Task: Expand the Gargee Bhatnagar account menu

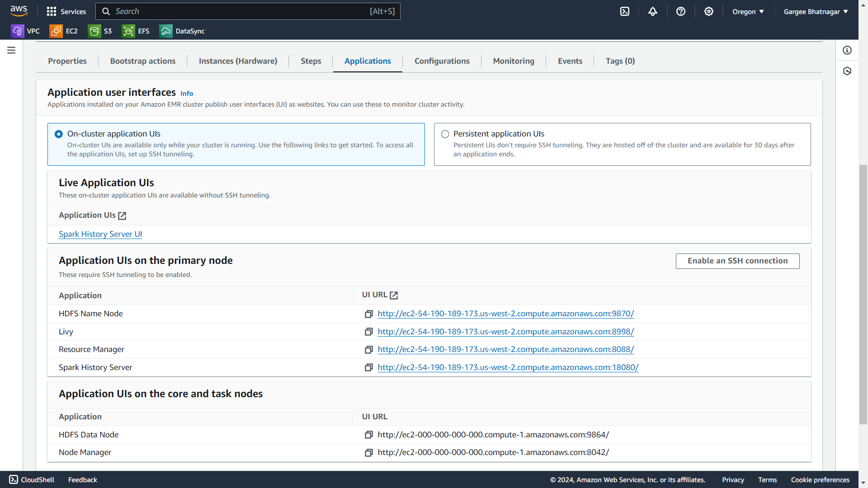Action: (x=816, y=12)
